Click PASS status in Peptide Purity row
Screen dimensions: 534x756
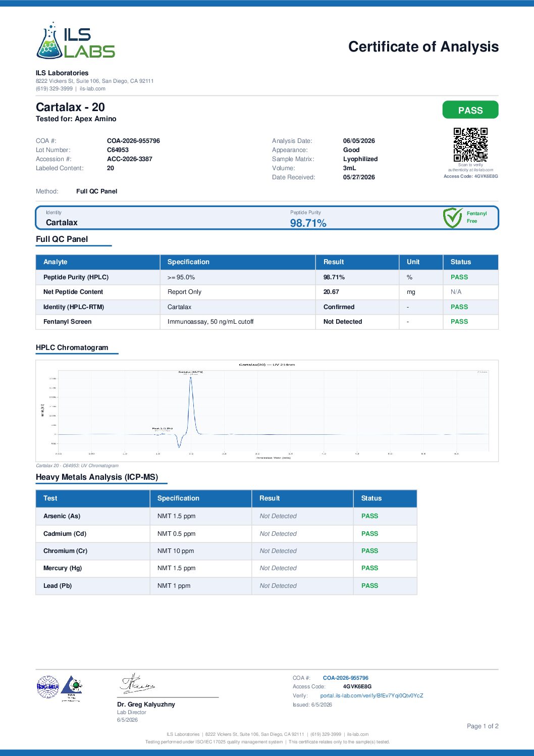[459, 277]
